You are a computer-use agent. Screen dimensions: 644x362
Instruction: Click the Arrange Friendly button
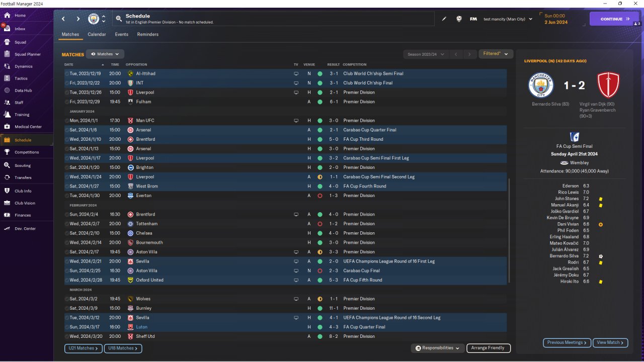489,348
